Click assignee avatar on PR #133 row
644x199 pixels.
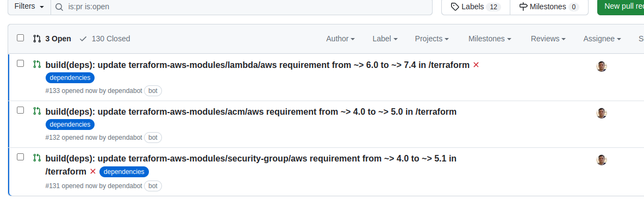pos(601,67)
